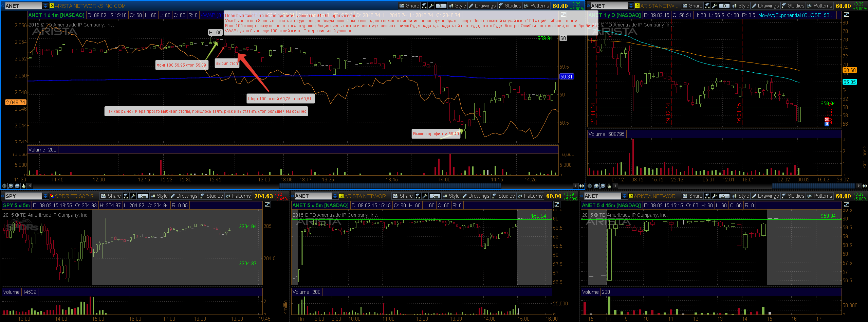This screenshot has width=868, height=322.
Task: Click the orange 68.68 price label
Action: (x=849, y=70)
